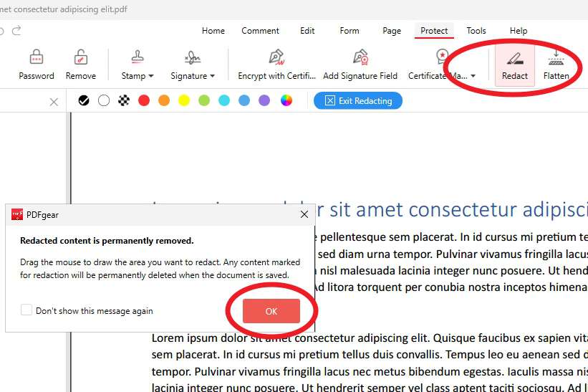Check Don't show this message again

(x=26, y=310)
